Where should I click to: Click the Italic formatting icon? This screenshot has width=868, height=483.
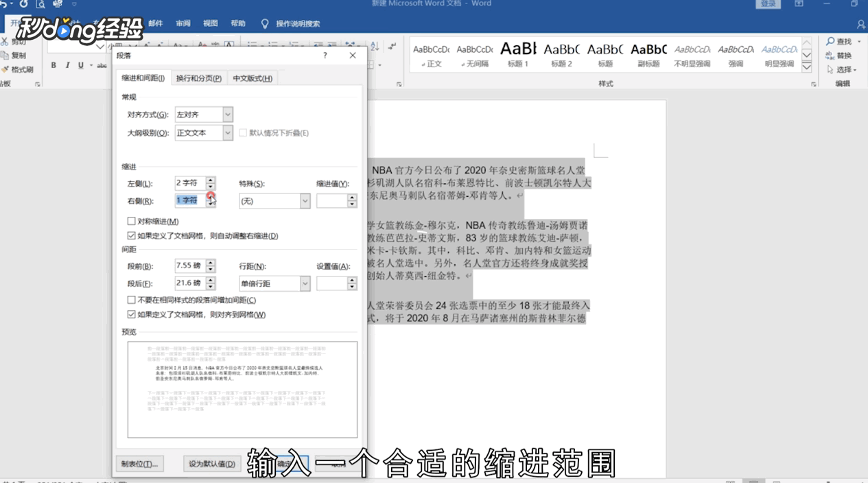point(67,65)
